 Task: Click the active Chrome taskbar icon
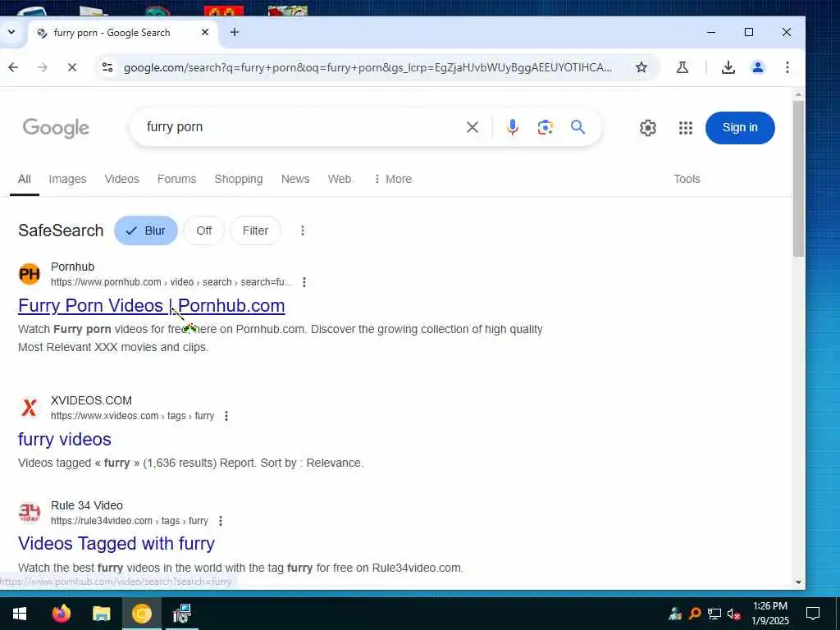142,614
